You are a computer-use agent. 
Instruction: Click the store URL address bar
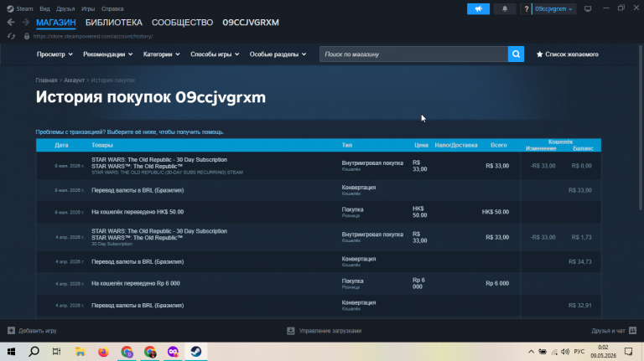pos(93,36)
